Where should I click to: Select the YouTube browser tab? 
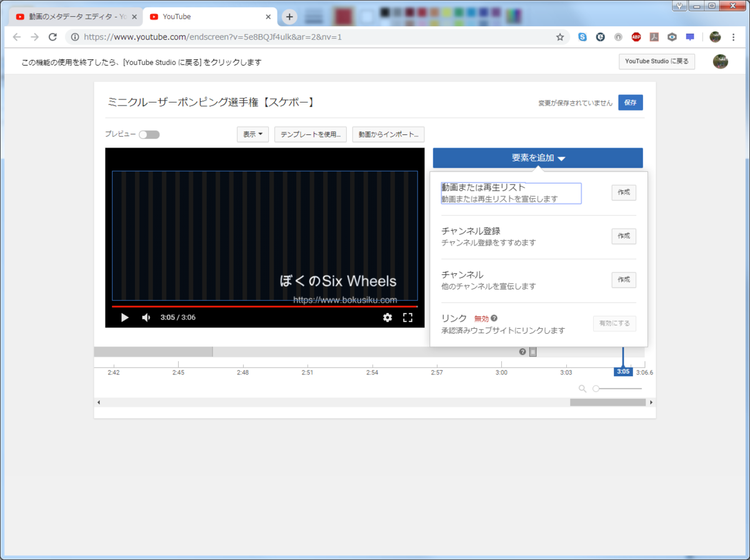point(209,17)
